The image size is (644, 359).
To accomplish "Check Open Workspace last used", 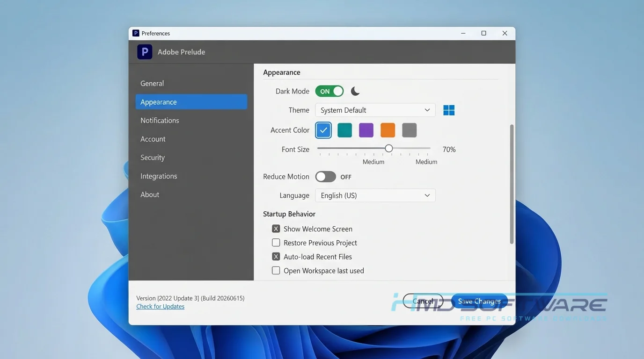I will (x=276, y=271).
